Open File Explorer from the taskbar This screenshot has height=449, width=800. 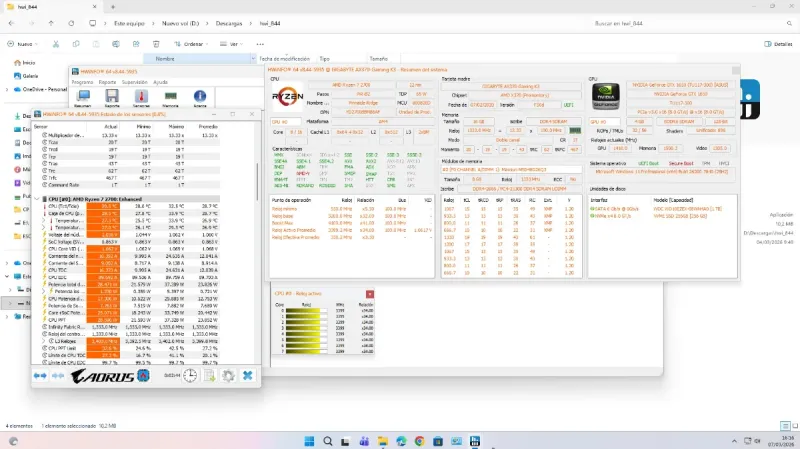pos(383,441)
